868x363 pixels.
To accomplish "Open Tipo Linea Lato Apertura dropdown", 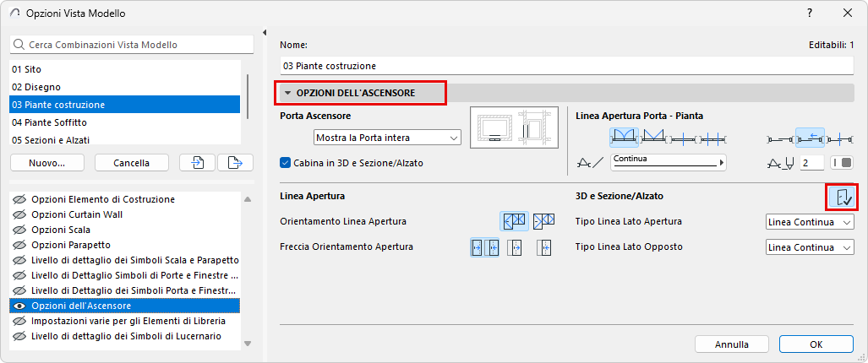I will (809, 221).
